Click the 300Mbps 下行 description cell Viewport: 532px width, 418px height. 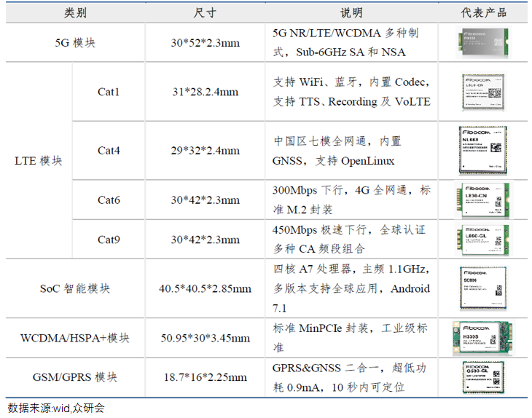click(351, 200)
